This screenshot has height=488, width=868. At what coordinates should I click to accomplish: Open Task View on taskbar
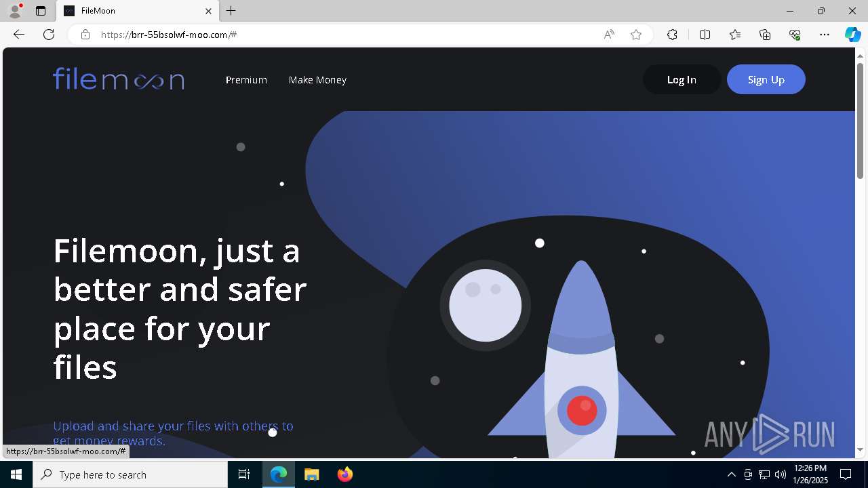click(x=244, y=474)
